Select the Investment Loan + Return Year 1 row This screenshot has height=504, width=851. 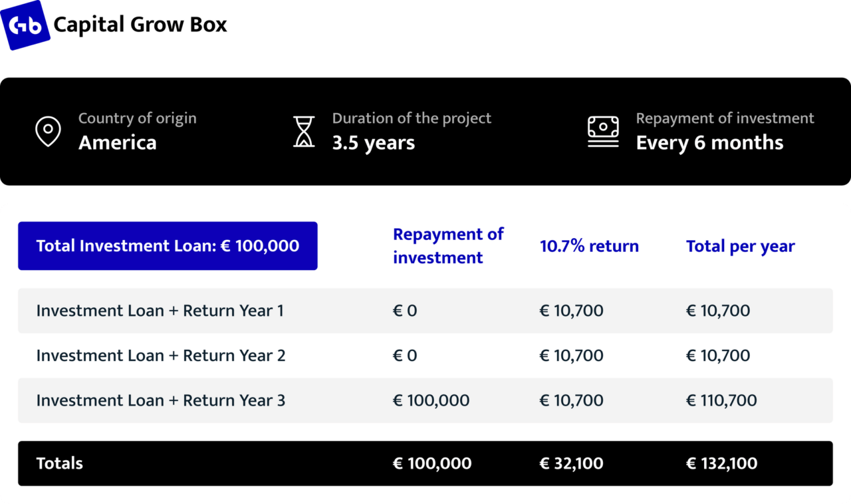pyautogui.click(x=425, y=311)
